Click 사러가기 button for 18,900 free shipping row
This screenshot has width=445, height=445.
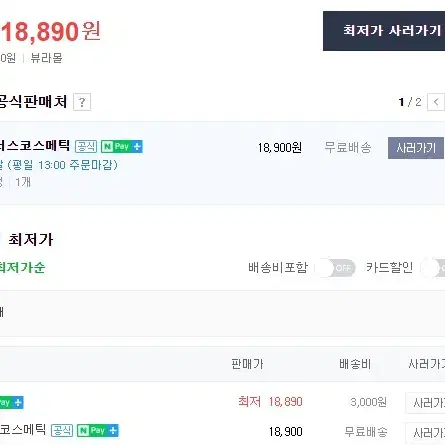pyautogui.click(x=425, y=433)
